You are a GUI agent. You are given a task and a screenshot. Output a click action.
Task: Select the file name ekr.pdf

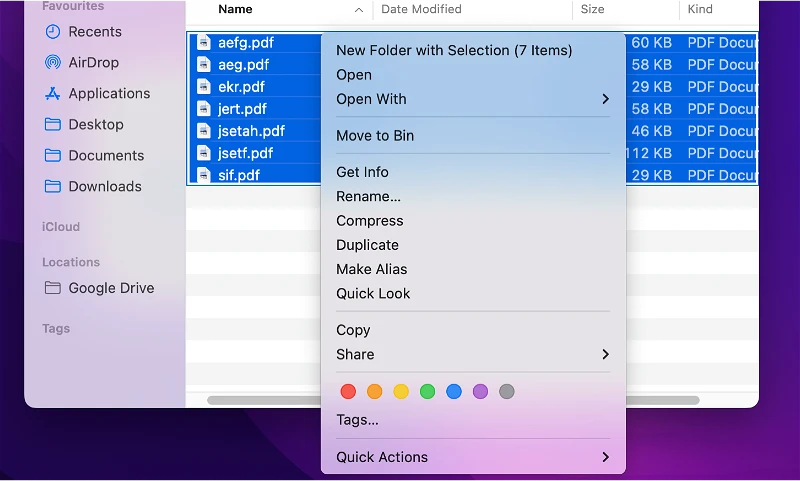click(x=241, y=87)
